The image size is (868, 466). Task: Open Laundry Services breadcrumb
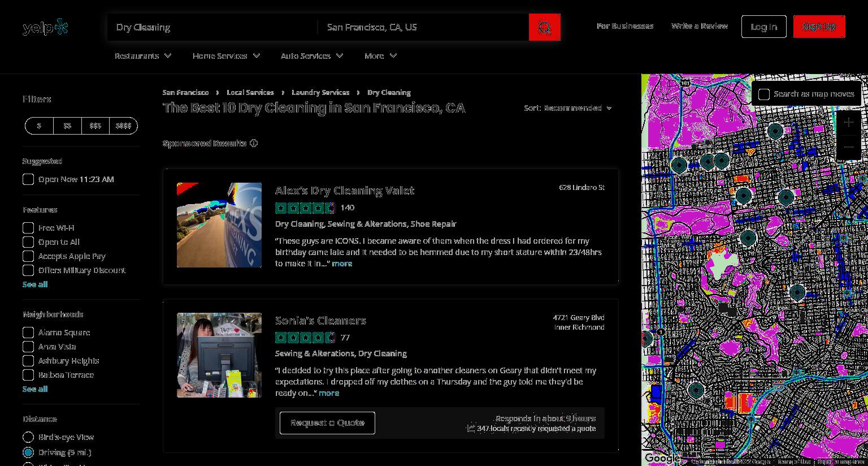[320, 92]
